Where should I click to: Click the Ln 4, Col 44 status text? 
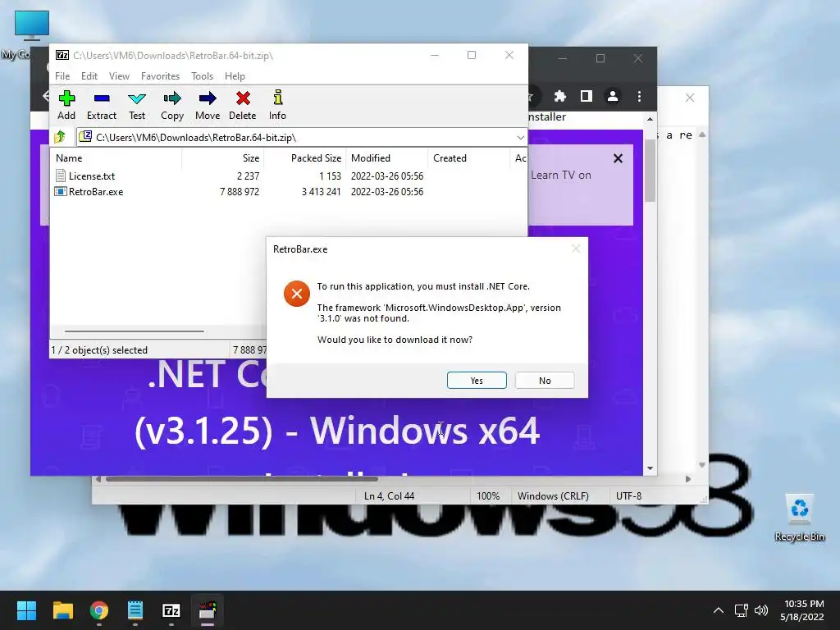389,496
